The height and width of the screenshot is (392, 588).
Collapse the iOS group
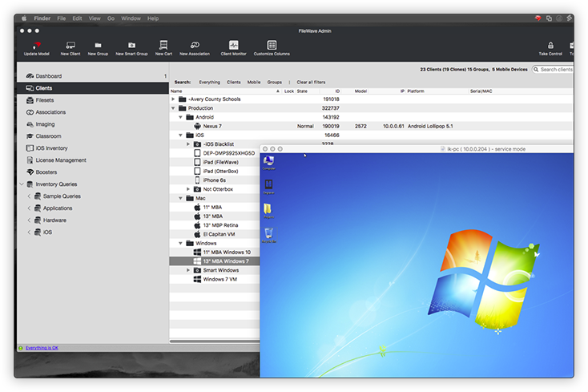pos(181,135)
